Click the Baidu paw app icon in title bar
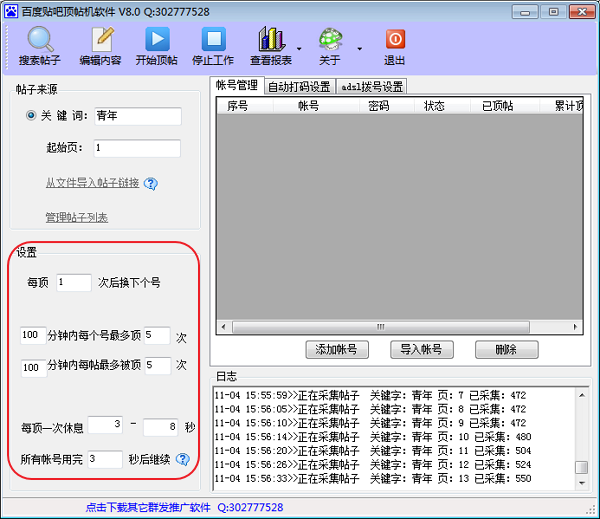 pyautogui.click(x=11, y=11)
